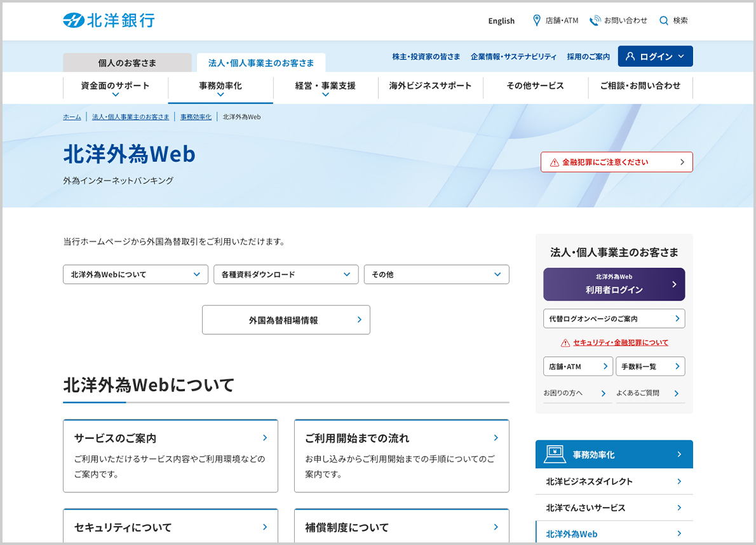Click 検索 text in header
Viewport: 756px width, 545px height.
tap(680, 20)
